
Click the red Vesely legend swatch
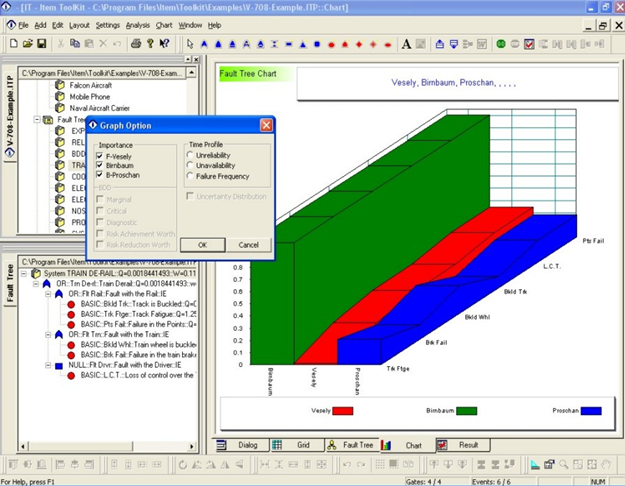click(343, 410)
